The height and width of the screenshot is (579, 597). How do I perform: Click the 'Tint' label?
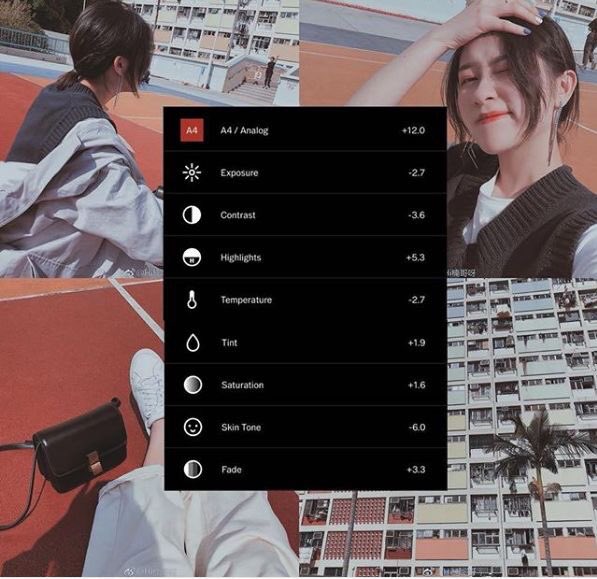pos(229,343)
